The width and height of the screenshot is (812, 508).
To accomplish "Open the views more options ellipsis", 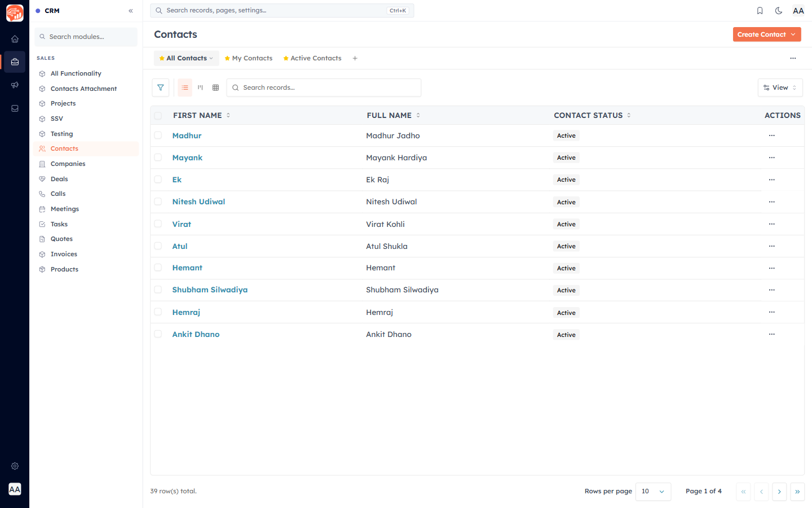I will pos(793,58).
